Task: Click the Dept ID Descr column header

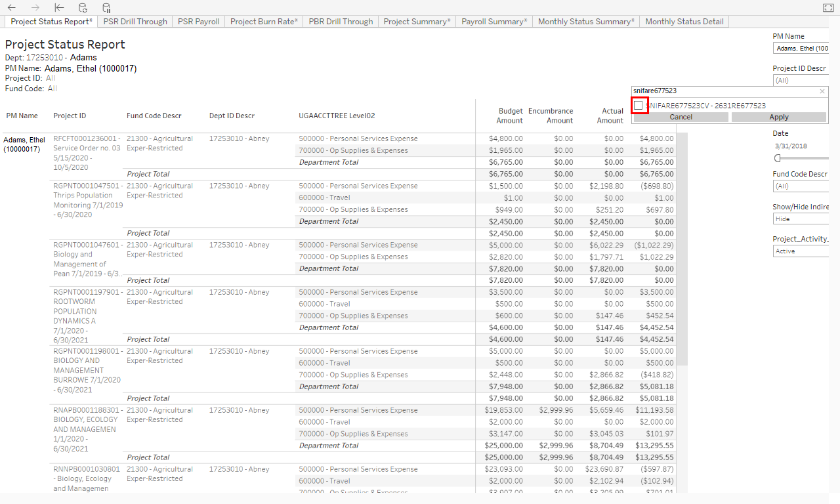Action: click(232, 115)
